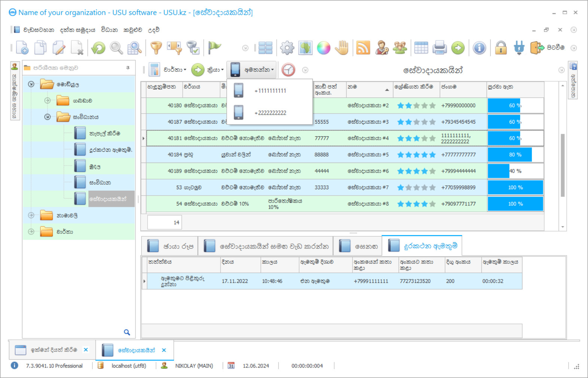Click the red clock icon
Screen dimensions: 588x378
click(288, 70)
